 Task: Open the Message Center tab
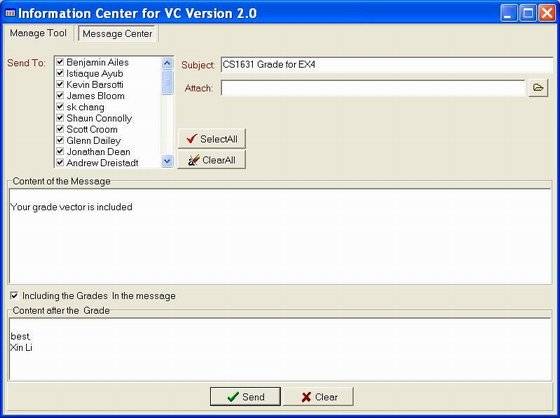tap(118, 34)
